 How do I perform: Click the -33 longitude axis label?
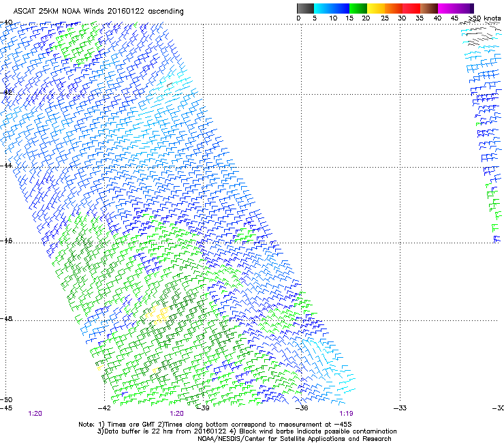point(400,408)
